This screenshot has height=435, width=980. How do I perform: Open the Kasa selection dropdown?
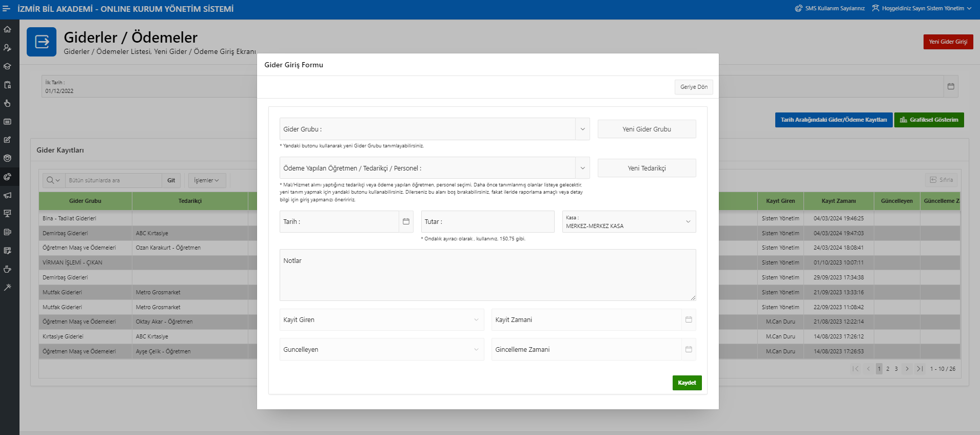688,221
